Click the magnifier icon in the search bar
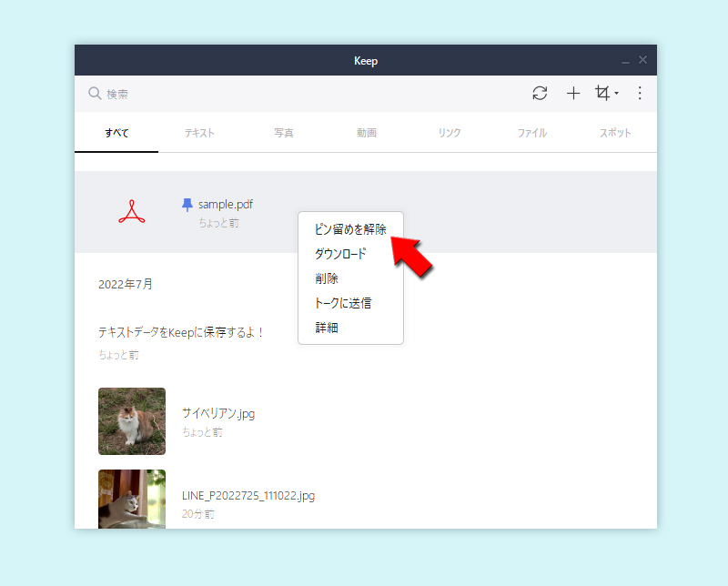728x586 pixels. pos(95,93)
